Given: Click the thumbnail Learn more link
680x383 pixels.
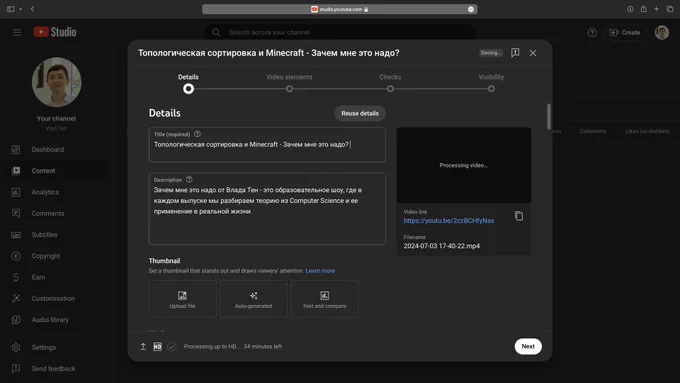Looking at the screenshot, I should click(320, 271).
